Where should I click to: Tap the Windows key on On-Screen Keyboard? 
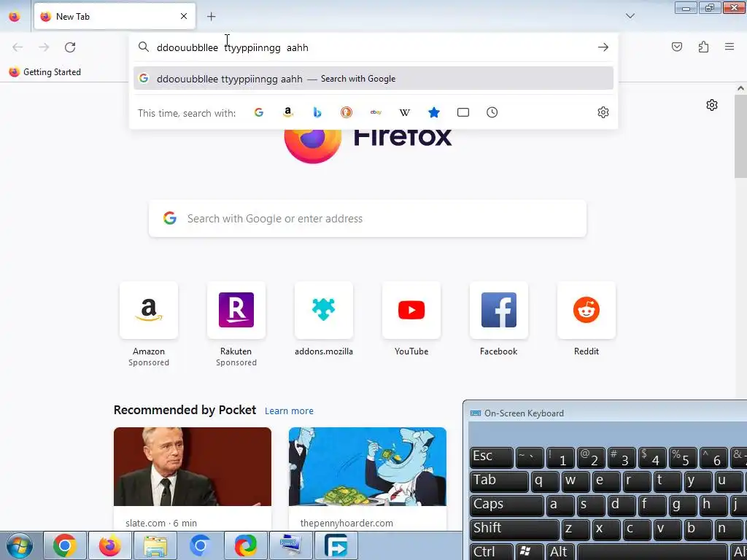tap(530, 552)
